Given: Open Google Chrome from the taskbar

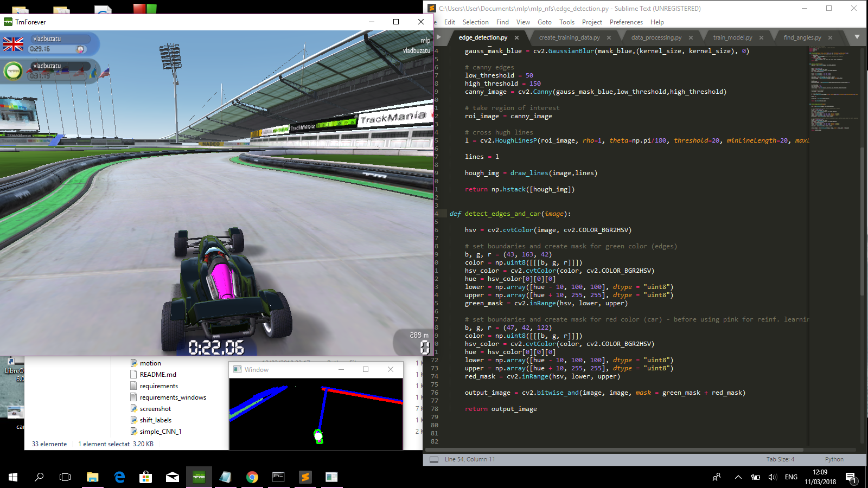Looking at the screenshot, I should pyautogui.click(x=252, y=477).
